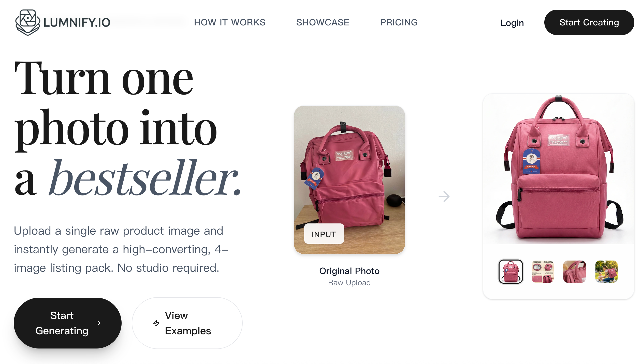The image size is (642, 364).
Task: Click the arrow icon inside Start Generating
Action: tap(98, 323)
